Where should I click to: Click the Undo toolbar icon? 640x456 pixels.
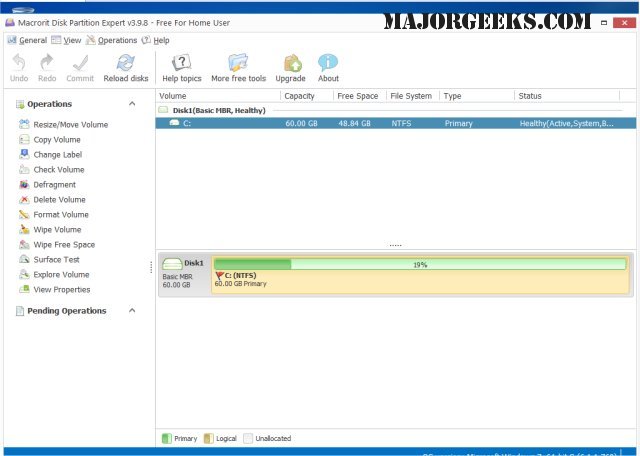coord(19,62)
